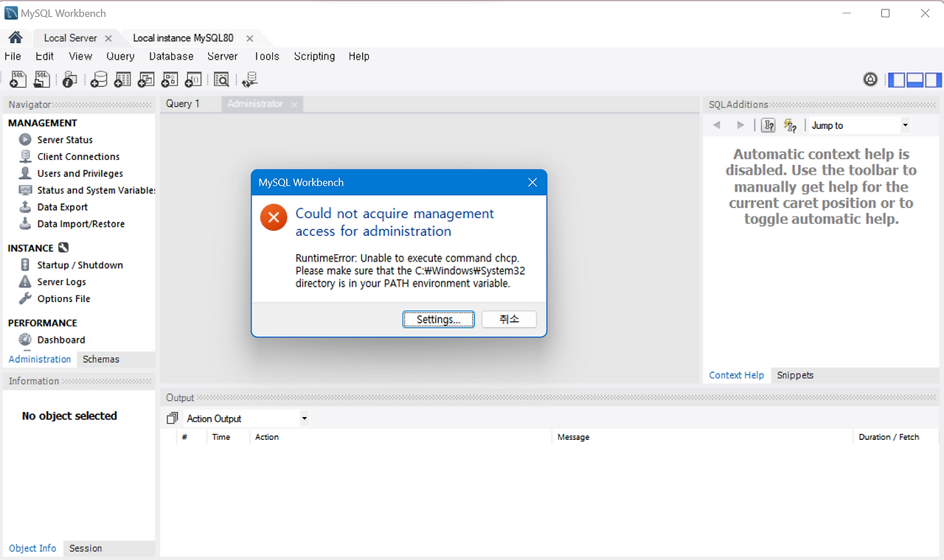The height and width of the screenshot is (560, 944).
Task: Open Options File
Action: (x=63, y=299)
